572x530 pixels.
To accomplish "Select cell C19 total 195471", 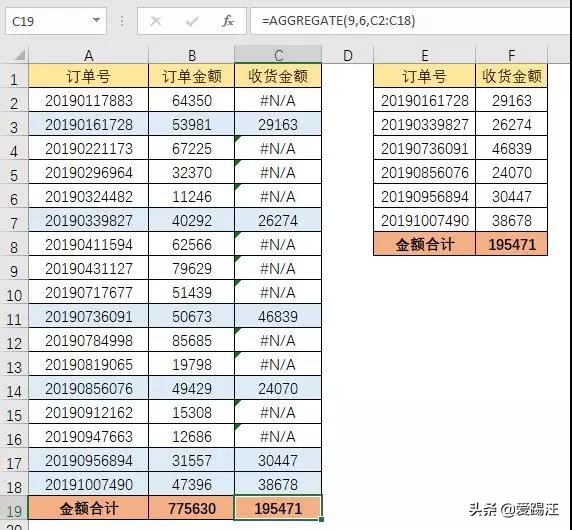I will (278, 509).
